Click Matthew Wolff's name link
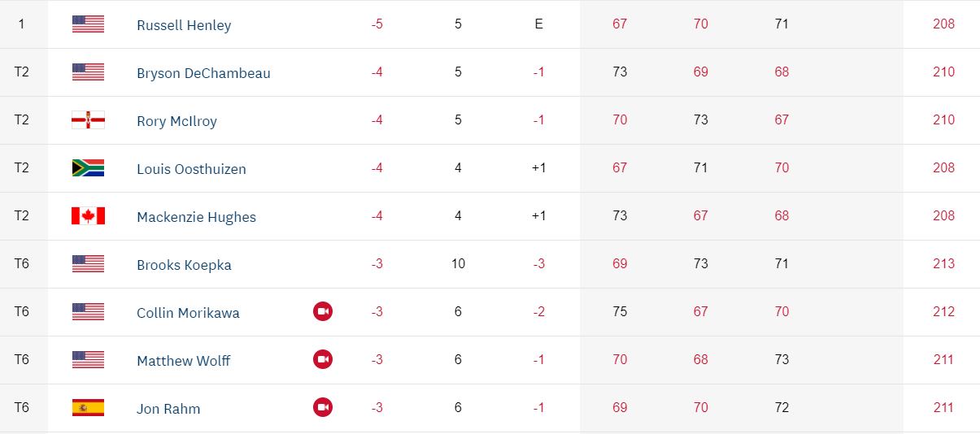The image size is (980, 434). [183, 361]
